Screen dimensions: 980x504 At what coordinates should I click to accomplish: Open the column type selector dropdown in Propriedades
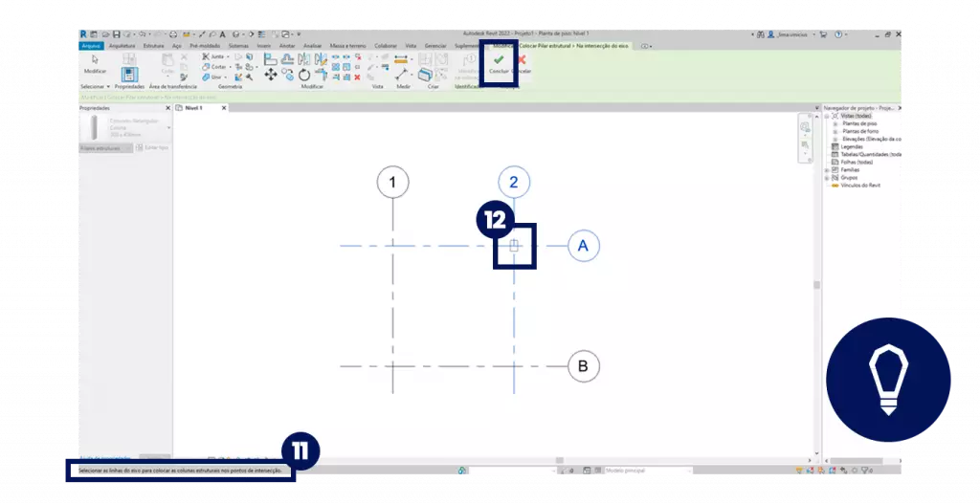(168, 128)
